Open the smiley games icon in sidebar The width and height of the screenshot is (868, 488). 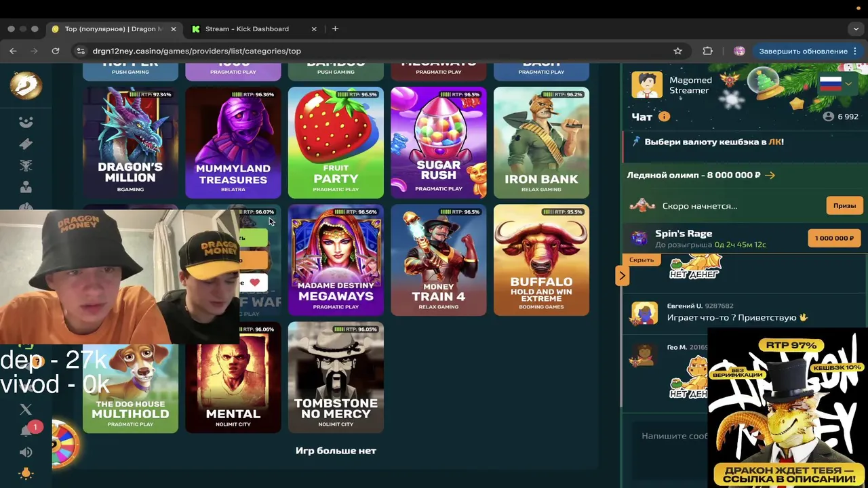pyautogui.click(x=26, y=122)
